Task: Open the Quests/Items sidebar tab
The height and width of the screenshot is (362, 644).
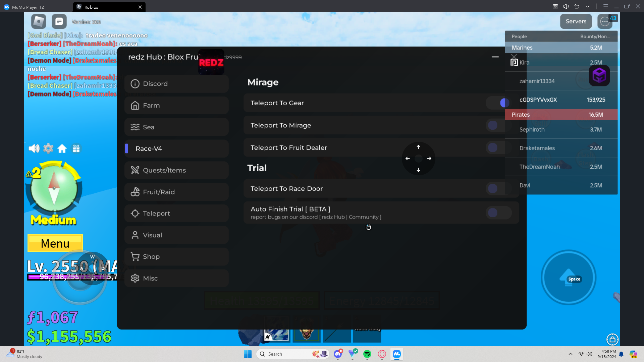Action: click(x=176, y=170)
